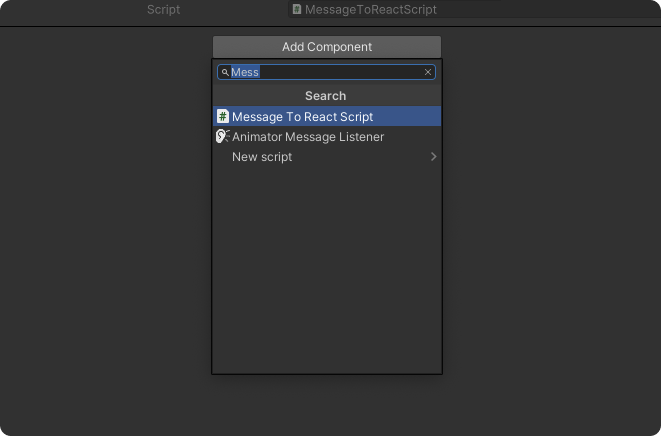
Task: Click the script file icon in the Script field
Action: click(297, 9)
